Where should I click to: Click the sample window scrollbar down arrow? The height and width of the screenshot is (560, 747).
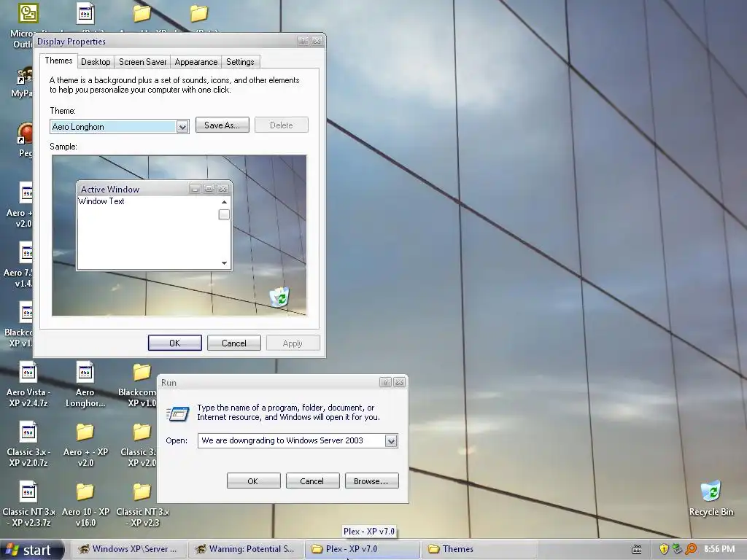224,262
